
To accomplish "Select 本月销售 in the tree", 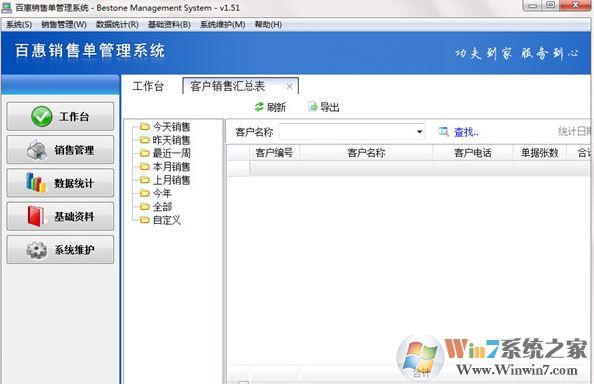I will coord(171,166).
